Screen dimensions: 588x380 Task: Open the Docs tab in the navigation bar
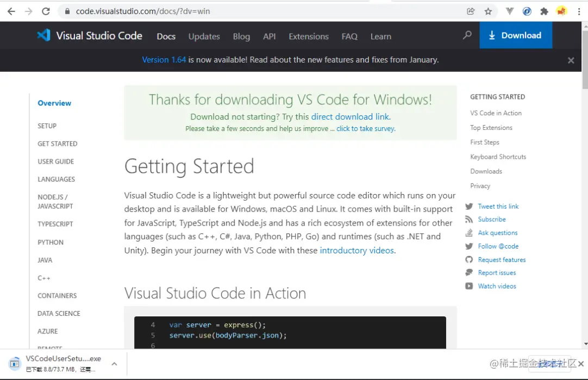pos(166,36)
